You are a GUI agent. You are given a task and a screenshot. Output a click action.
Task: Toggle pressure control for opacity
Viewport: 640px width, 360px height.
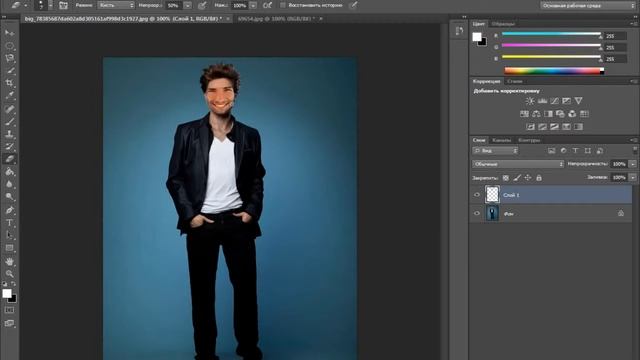(202, 5)
